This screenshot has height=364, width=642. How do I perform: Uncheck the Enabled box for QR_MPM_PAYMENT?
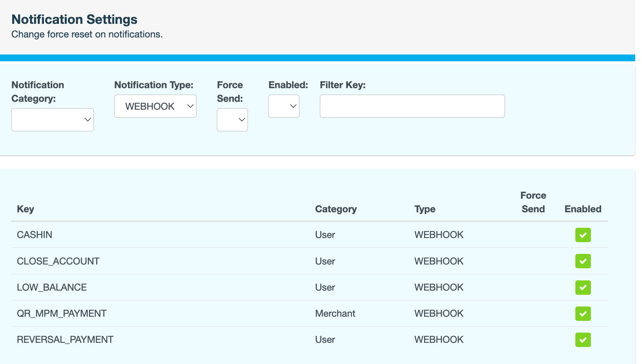coord(583,314)
